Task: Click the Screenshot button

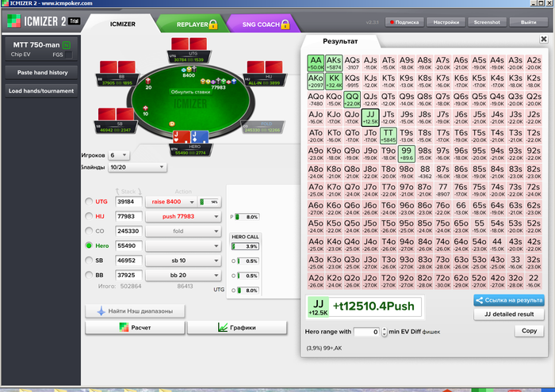Action: pos(487,22)
